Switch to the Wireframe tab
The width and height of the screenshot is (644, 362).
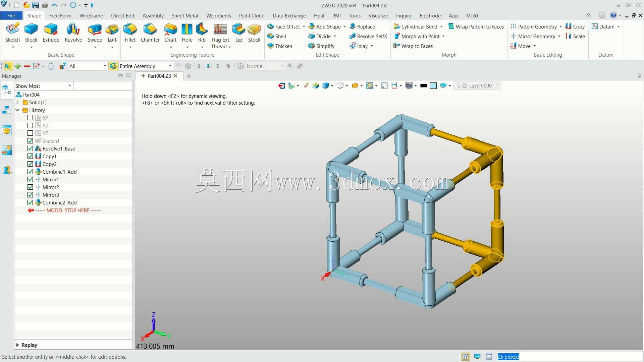[91, 15]
